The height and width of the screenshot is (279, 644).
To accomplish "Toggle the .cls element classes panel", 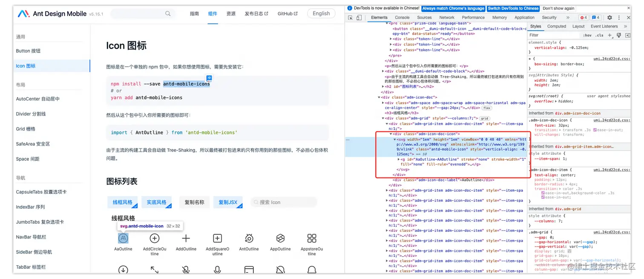I will [599, 35].
